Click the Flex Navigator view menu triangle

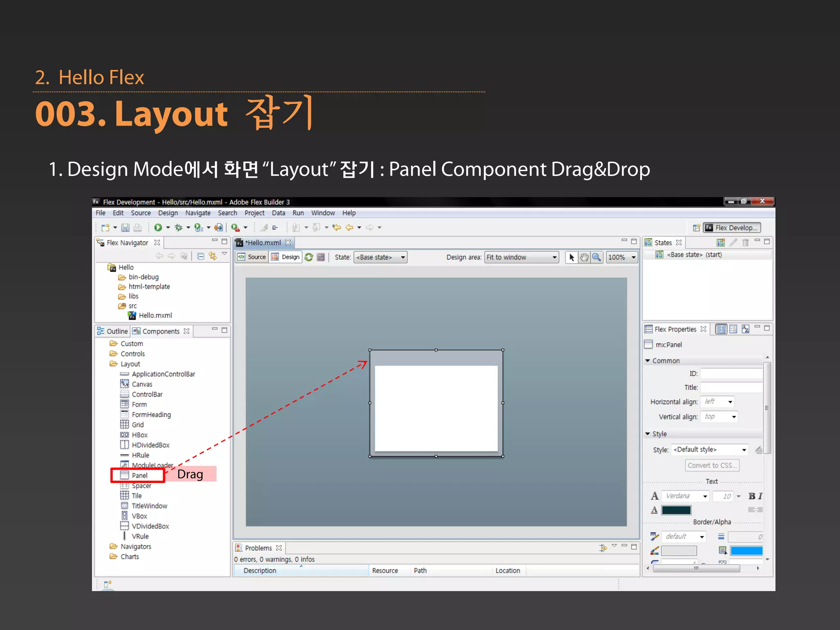click(224, 254)
